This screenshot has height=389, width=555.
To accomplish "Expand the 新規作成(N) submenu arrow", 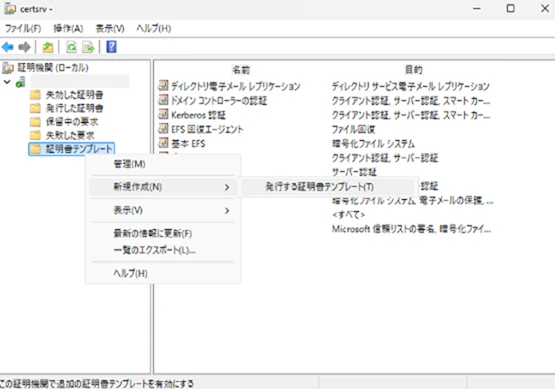I will [227, 187].
